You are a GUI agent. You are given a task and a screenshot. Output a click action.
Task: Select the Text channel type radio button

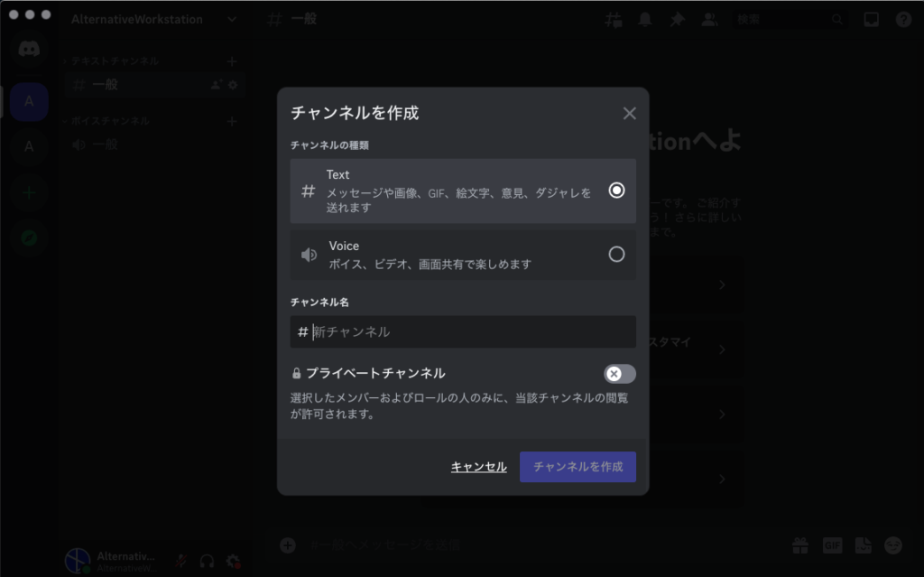click(616, 191)
